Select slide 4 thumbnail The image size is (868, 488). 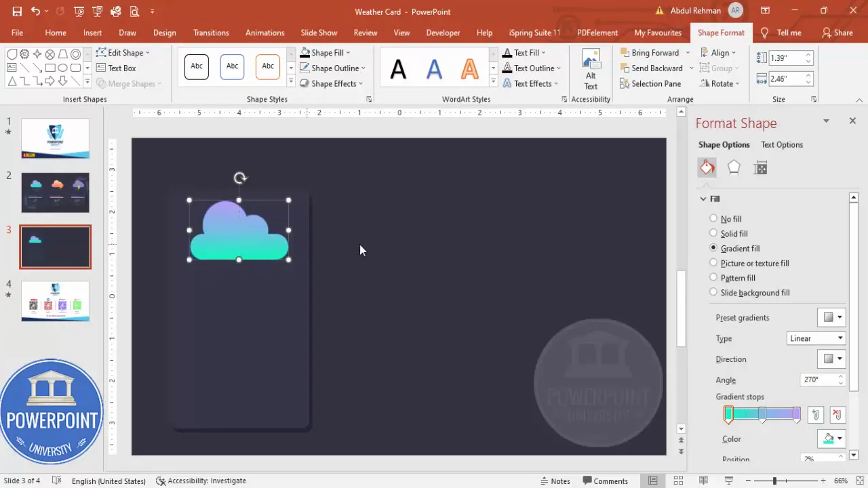click(55, 301)
